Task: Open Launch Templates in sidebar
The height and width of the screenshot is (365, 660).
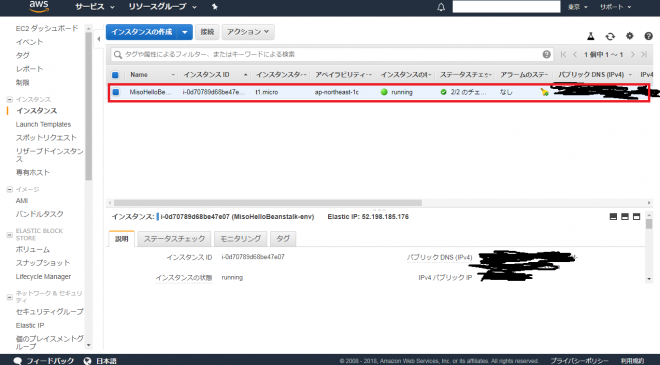Action: 43,124
